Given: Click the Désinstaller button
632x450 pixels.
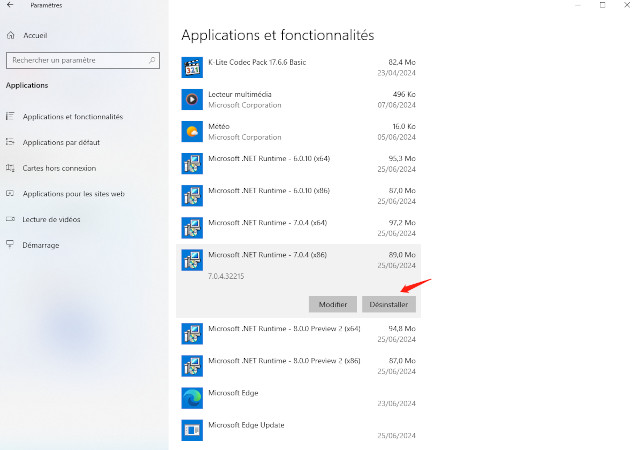Looking at the screenshot, I should (x=389, y=304).
